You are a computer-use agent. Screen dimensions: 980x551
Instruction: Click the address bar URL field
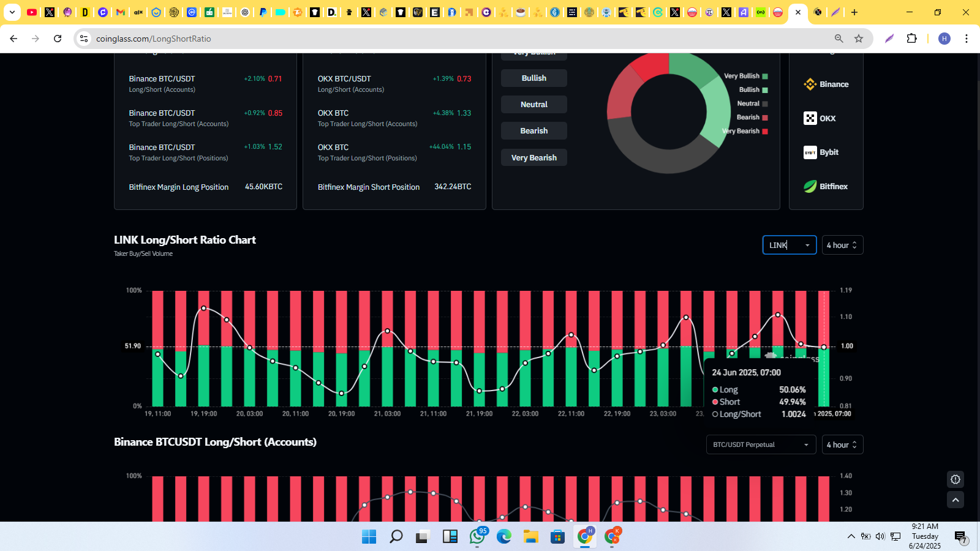click(x=459, y=39)
